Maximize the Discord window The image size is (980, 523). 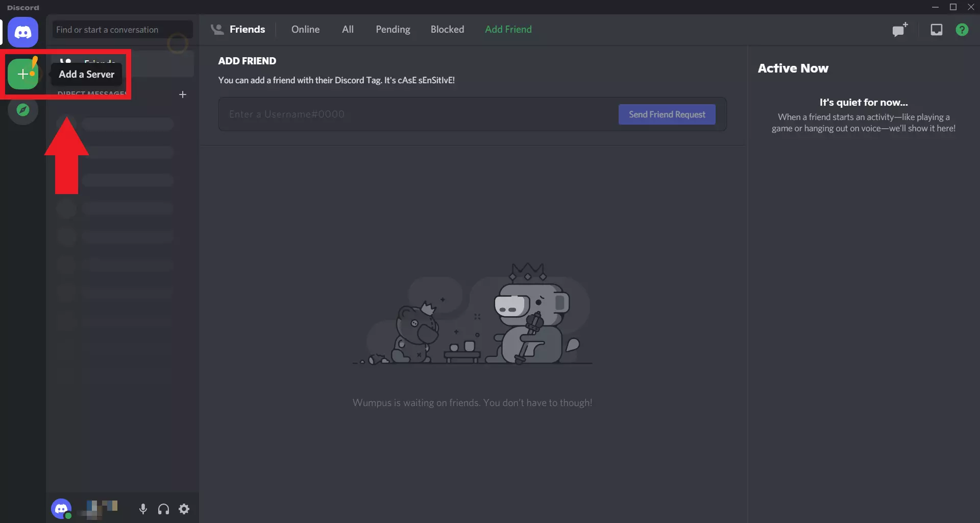click(953, 7)
